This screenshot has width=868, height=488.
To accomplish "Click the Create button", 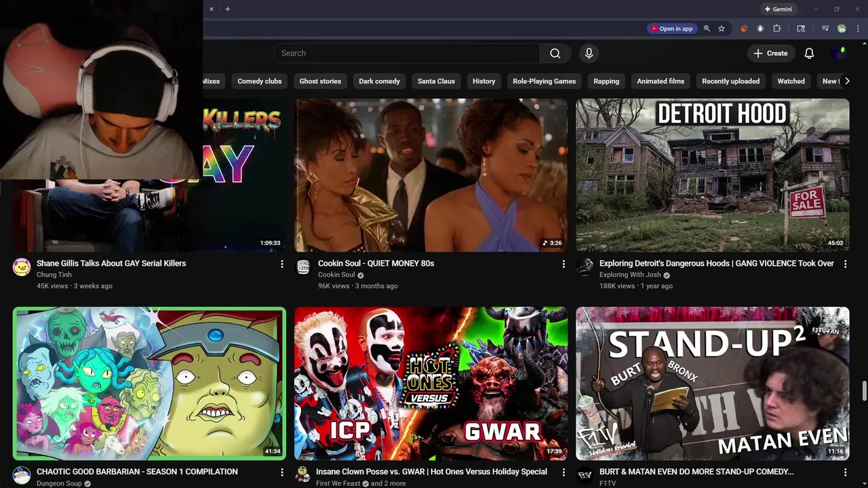I will click(770, 53).
